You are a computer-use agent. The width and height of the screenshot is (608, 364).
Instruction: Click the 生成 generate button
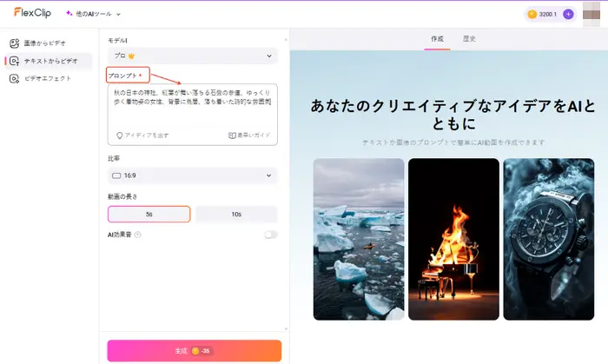195,351
